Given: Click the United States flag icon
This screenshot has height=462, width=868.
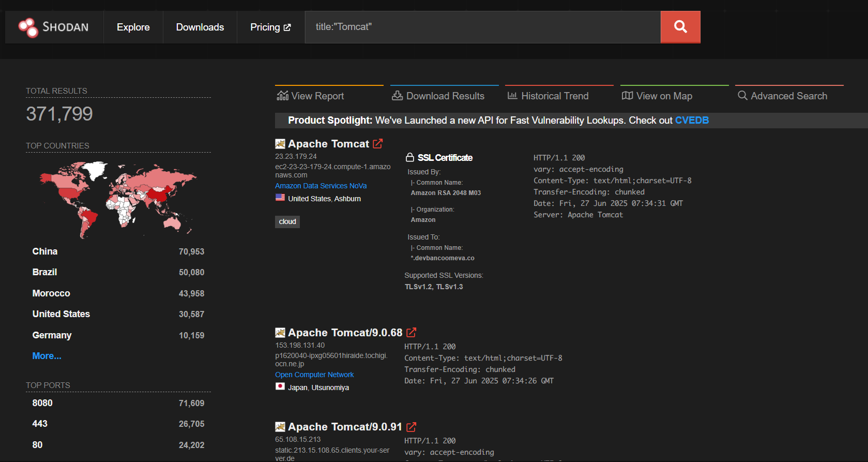Looking at the screenshot, I should click(x=280, y=198).
